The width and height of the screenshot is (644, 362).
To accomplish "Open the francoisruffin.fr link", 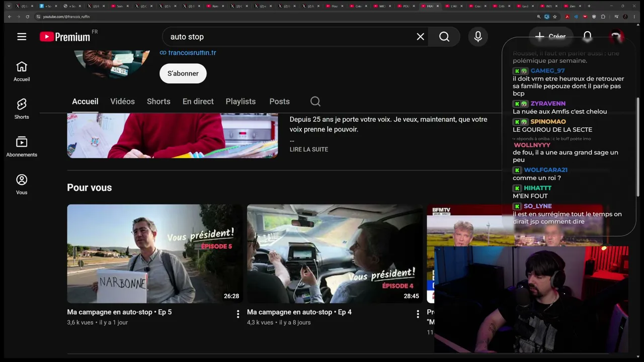I will 188,52.
